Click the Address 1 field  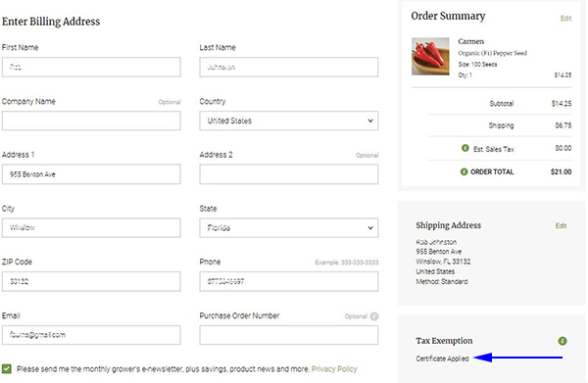click(91, 174)
